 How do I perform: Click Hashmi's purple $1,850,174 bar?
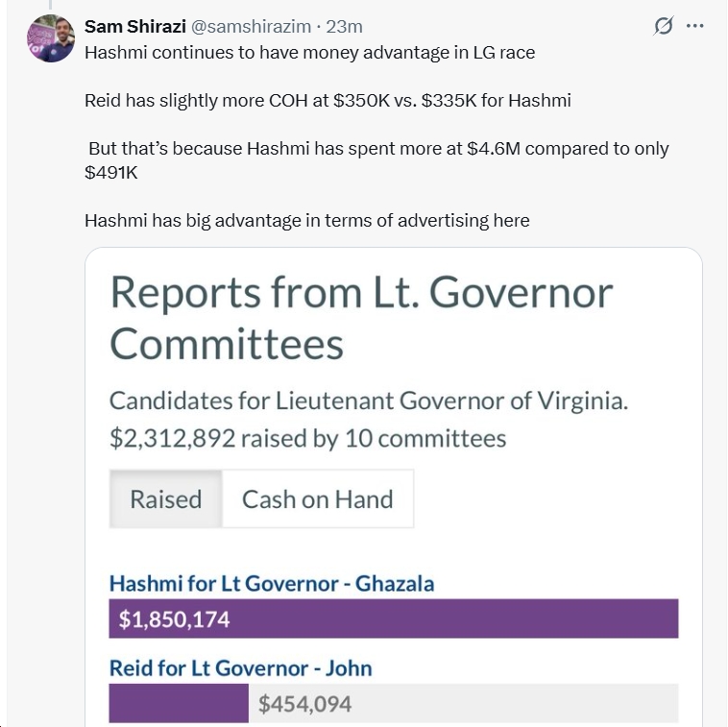tap(394, 618)
